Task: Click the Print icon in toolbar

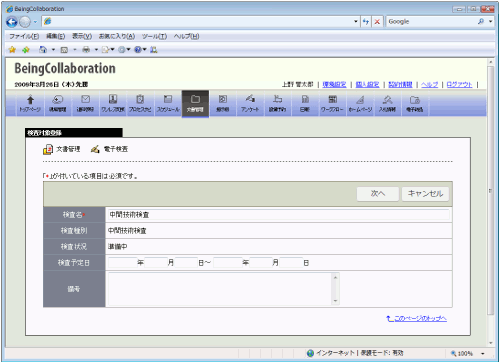Action: tap(86, 50)
